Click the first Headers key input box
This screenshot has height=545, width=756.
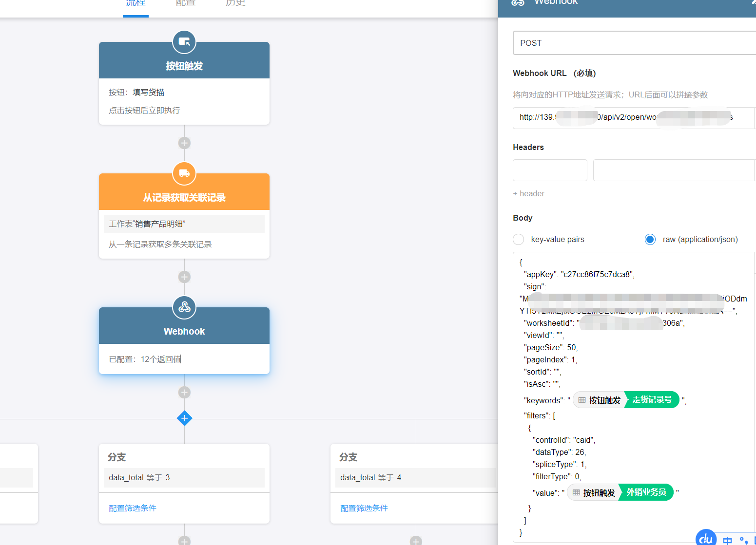[550, 170]
